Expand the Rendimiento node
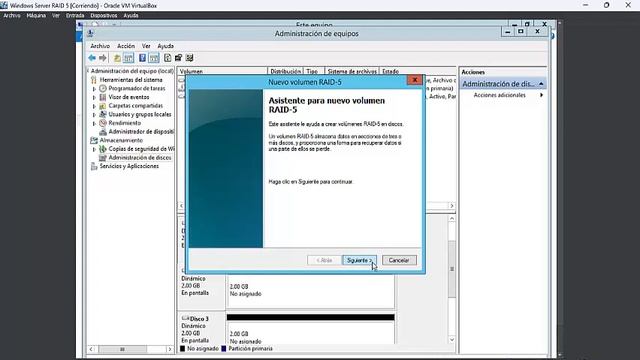Viewport: 640px width, 360px height. (95, 123)
